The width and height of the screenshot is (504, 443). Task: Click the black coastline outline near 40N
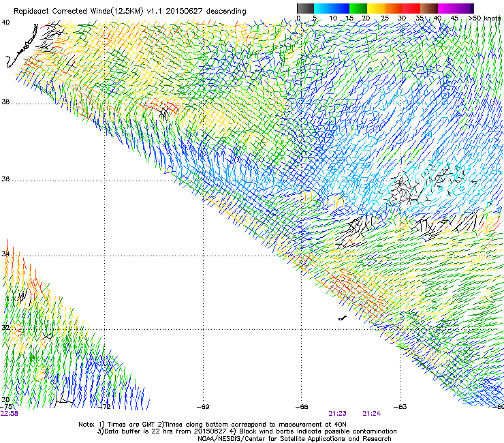click(22, 46)
